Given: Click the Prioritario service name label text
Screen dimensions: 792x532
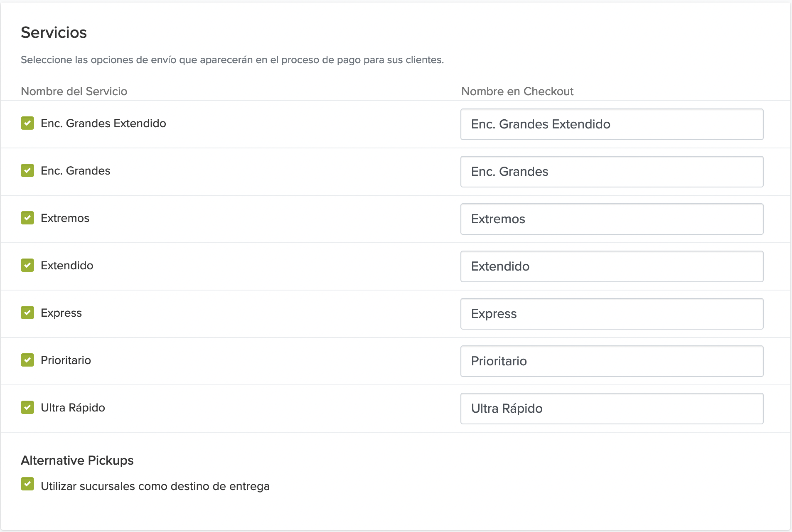Looking at the screenshot, I should 66,360.
